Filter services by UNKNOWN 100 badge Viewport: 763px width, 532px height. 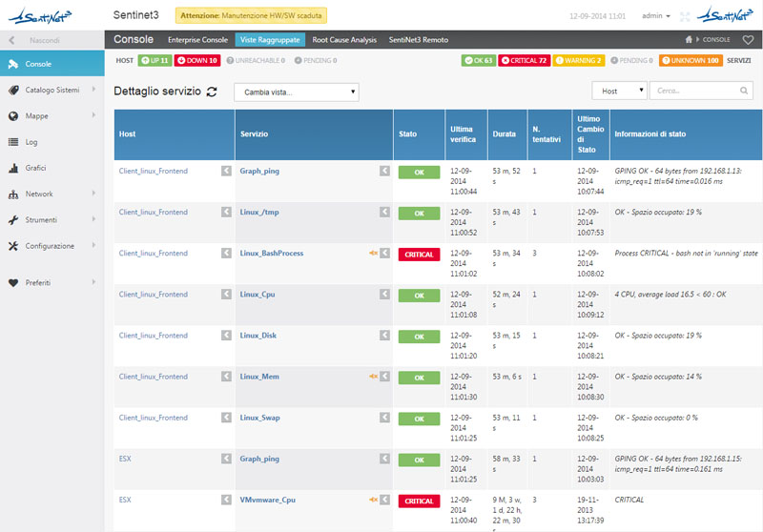point(691,60)
